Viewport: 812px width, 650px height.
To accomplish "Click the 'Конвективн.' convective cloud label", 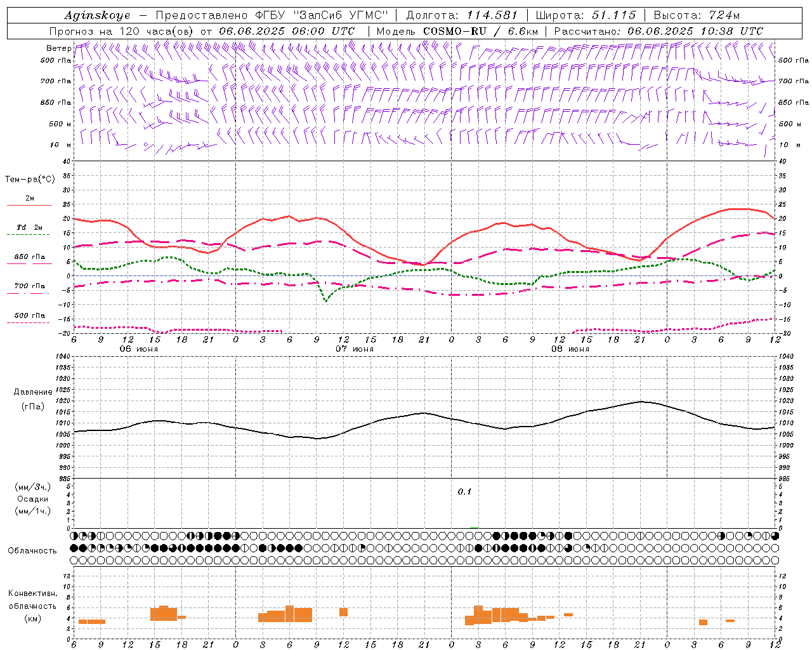I will [33, 594].
